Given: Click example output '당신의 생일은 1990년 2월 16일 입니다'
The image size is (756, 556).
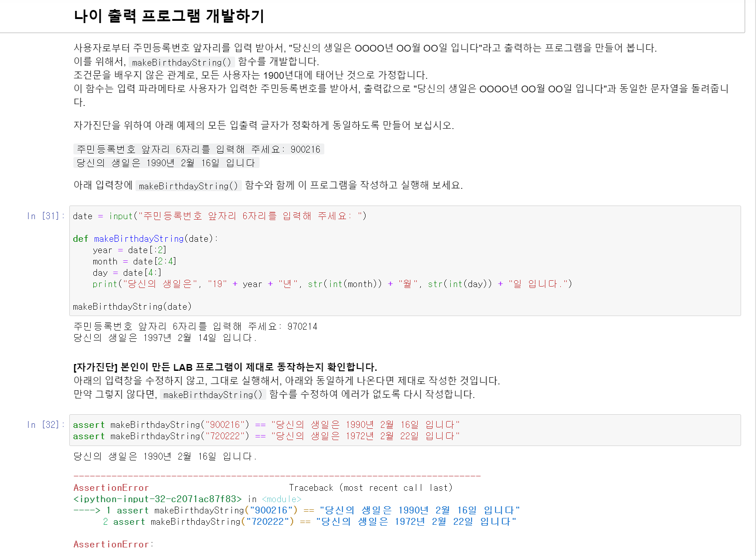Looking at the screenshot, I should pyautogui.click(x=166, y=163).
